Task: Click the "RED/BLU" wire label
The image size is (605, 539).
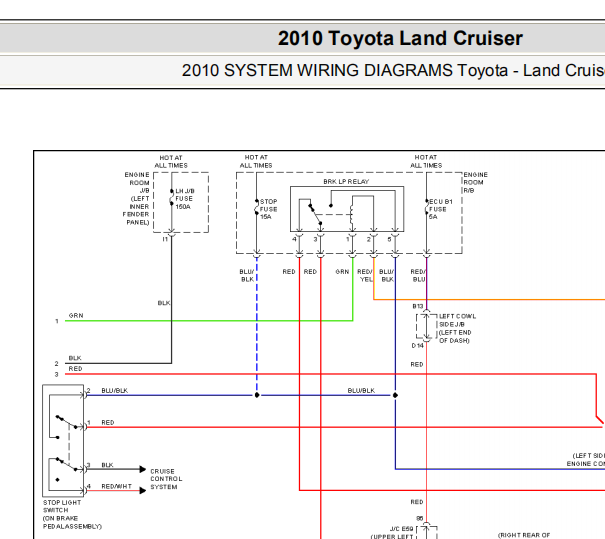Action: [x=418, y=275]
